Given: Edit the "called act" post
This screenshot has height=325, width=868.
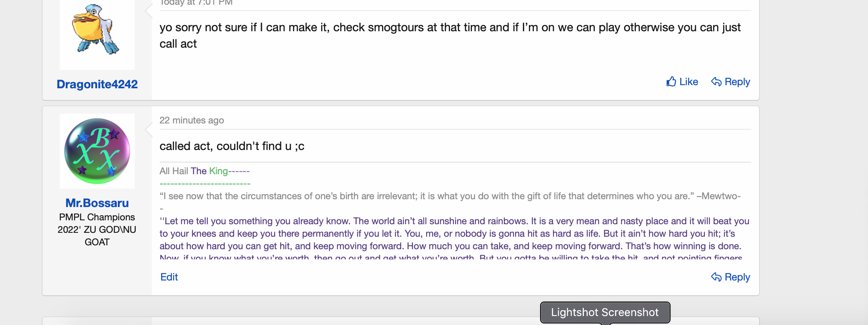Looking at the screenshot, I should 169,277.
